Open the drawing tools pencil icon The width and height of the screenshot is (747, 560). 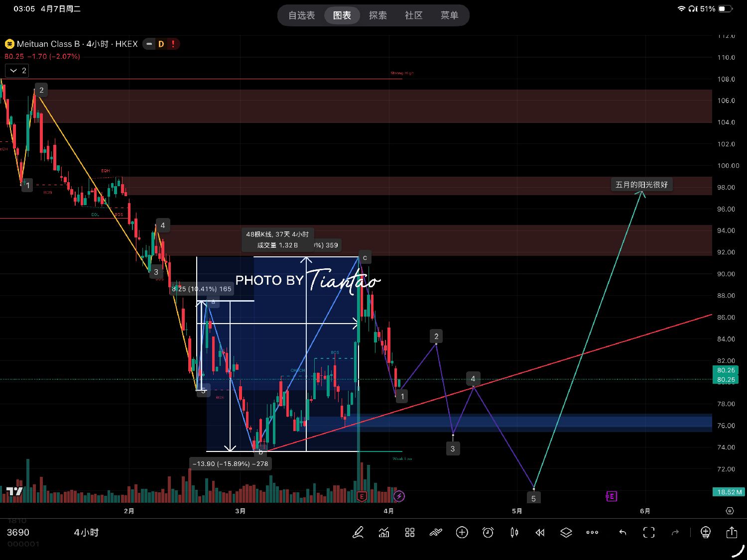(x=358, y=533)
